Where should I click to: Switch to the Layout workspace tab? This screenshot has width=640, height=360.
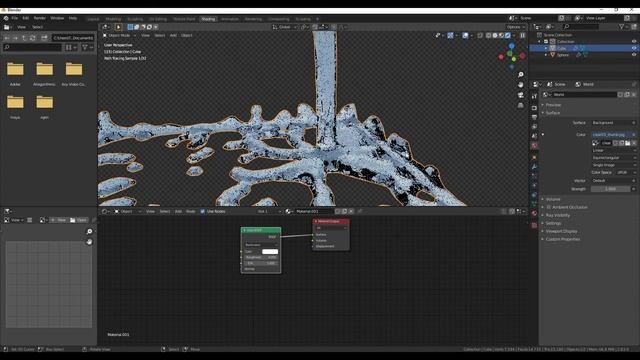pos(93,19)
